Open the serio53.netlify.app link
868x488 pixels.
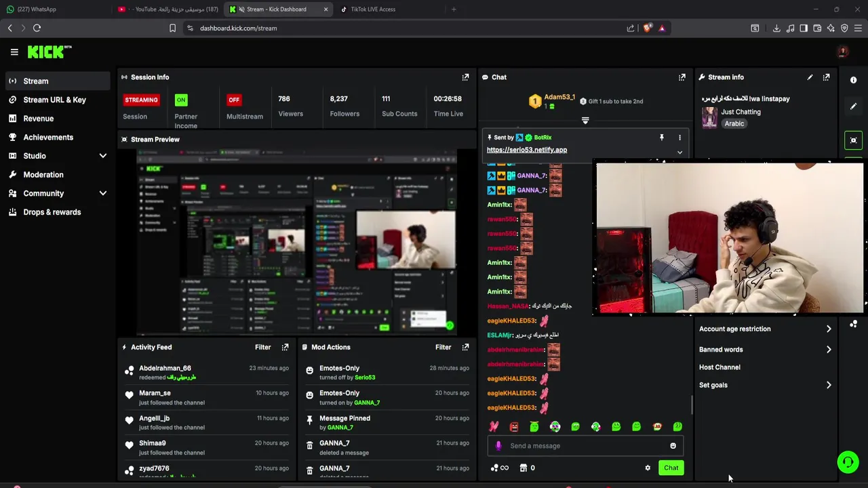(527, 150)
